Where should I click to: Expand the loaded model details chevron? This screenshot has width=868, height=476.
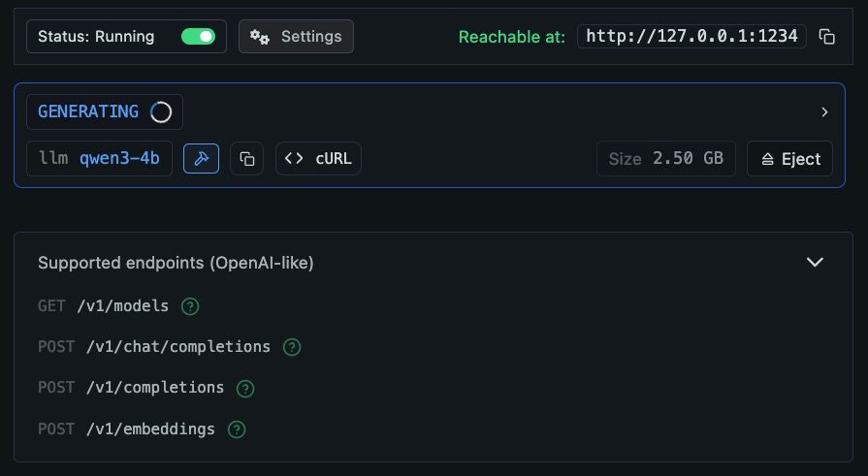tap(824, 112)
